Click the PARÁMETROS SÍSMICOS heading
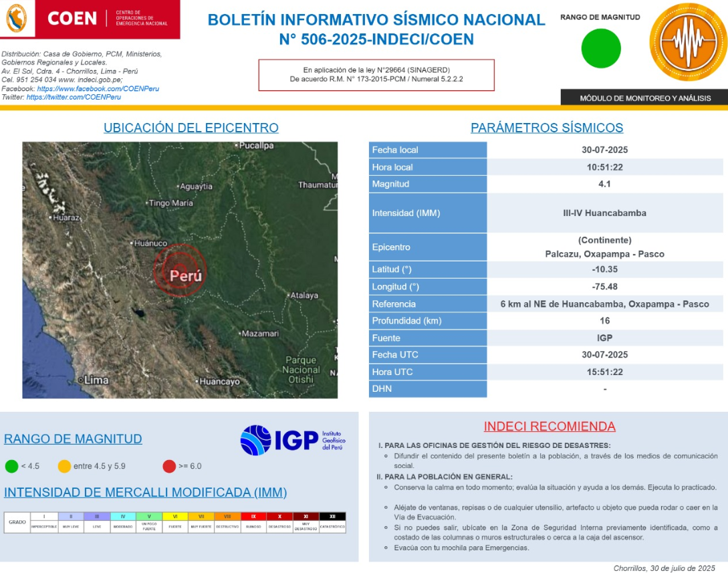Image resolution: width=728 pixels, height=573 pixels. tap(547, 128)
